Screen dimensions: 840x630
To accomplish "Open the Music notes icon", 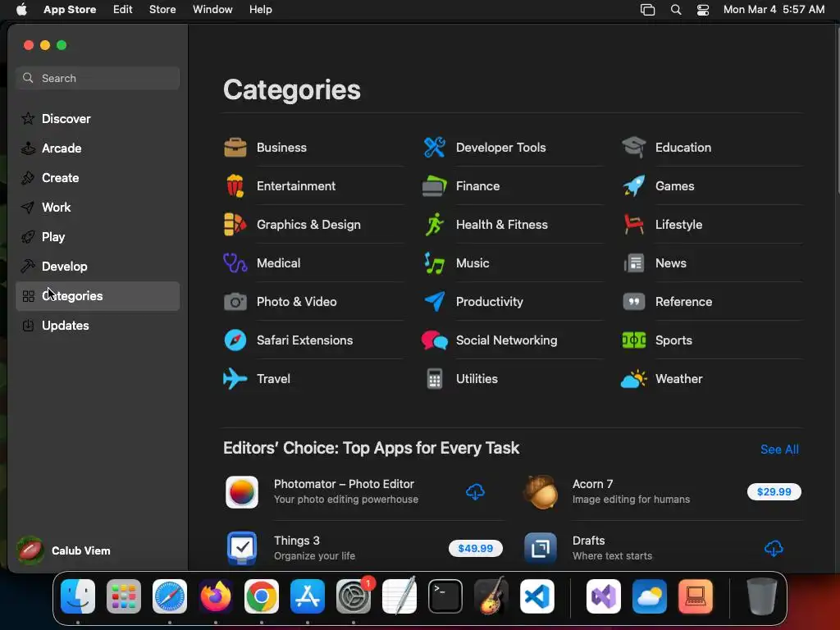I will (435, 263).
